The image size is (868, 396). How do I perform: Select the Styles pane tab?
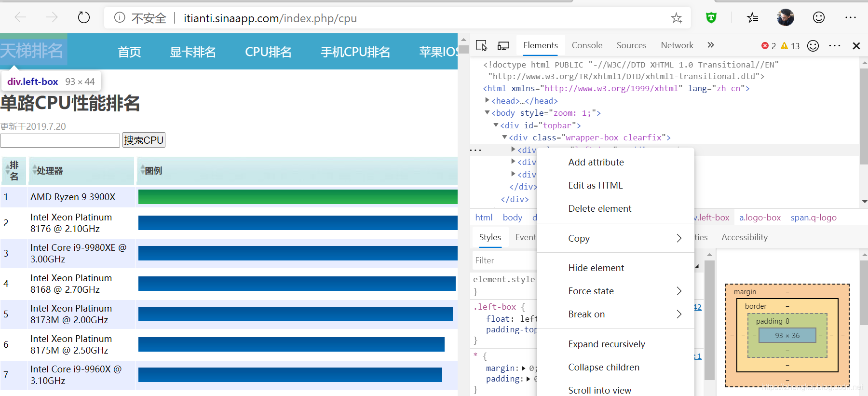[x=490, y=237]
